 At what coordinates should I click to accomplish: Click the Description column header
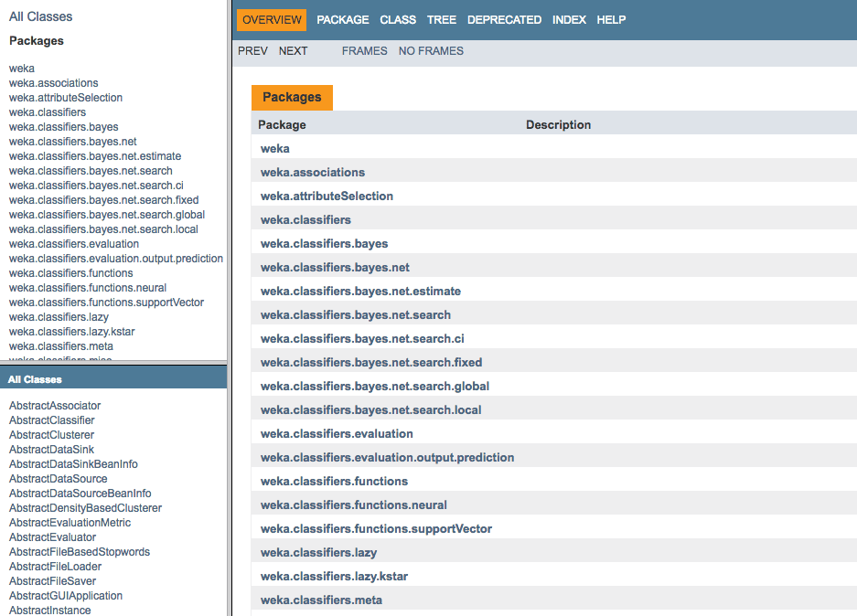coord(558,124)
